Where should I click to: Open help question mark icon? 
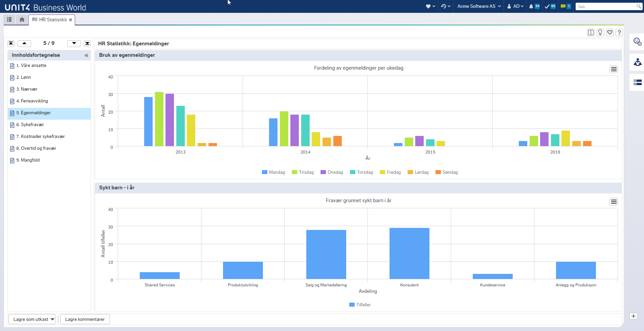(619, 32)
